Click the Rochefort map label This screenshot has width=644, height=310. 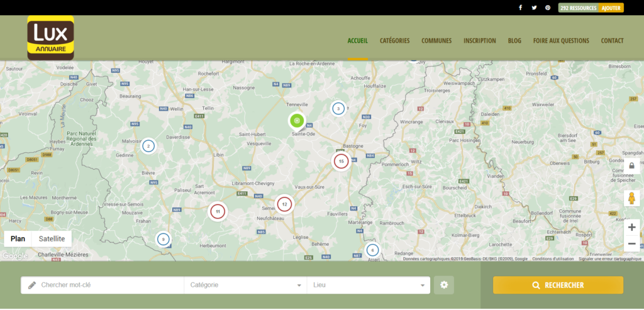point(209,74)
